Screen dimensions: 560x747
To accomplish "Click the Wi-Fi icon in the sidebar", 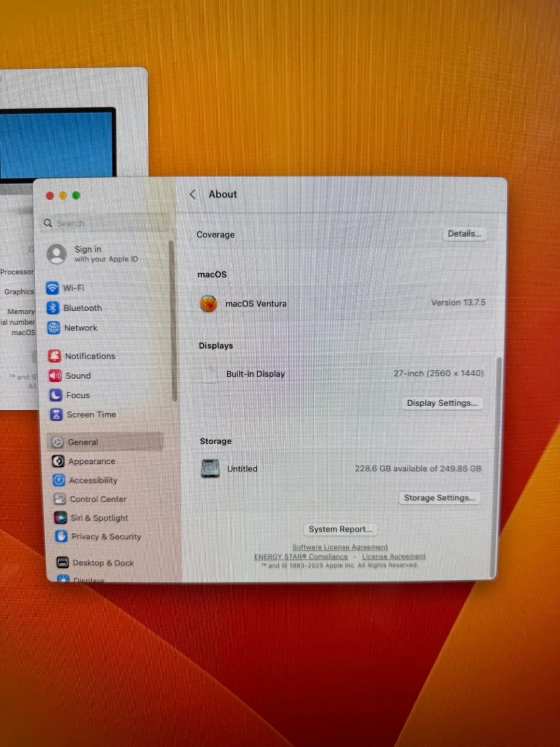I will pos(52,288).
